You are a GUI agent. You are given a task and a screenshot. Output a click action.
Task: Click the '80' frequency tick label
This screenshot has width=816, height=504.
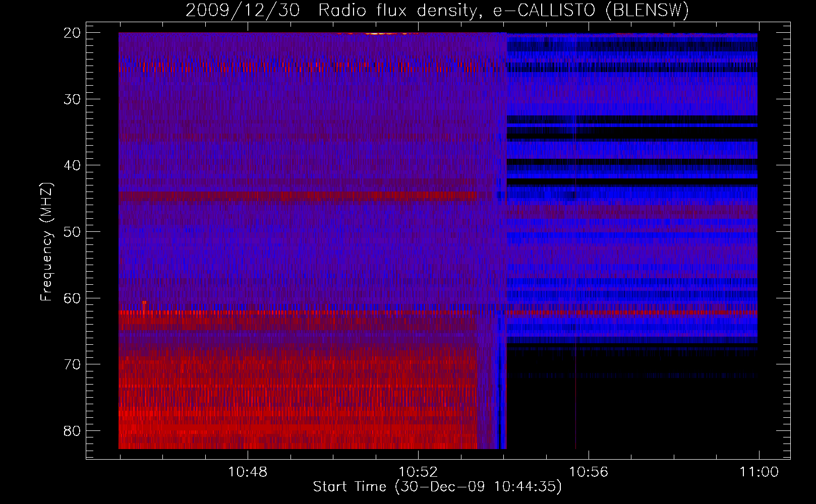[72, 431]
